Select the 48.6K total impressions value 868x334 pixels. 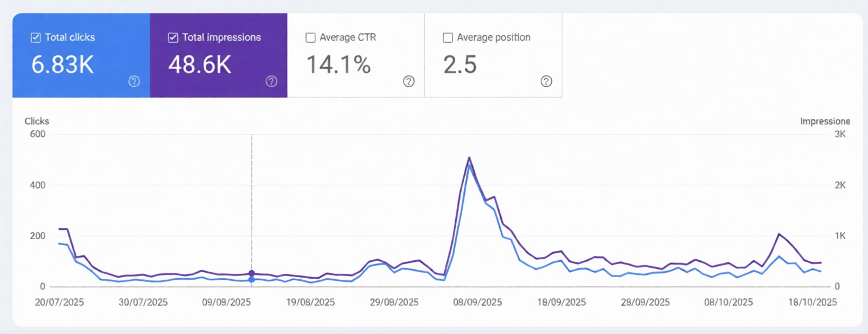(x=200, y=65)
